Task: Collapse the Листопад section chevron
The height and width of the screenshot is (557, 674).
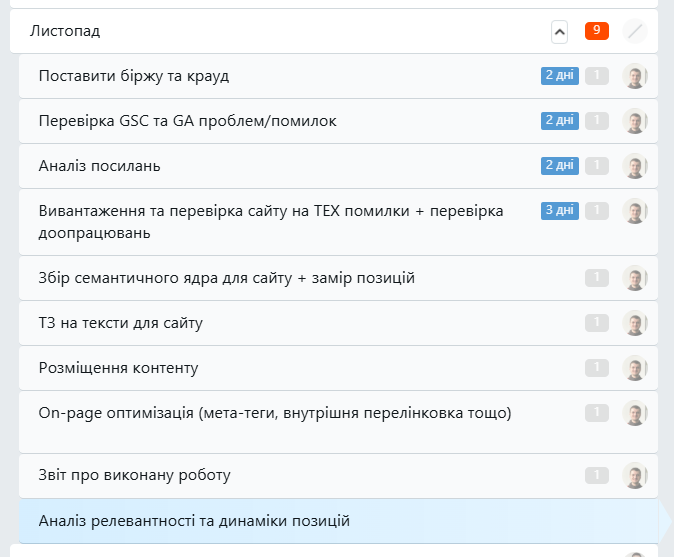Action: tap(559, 32)
